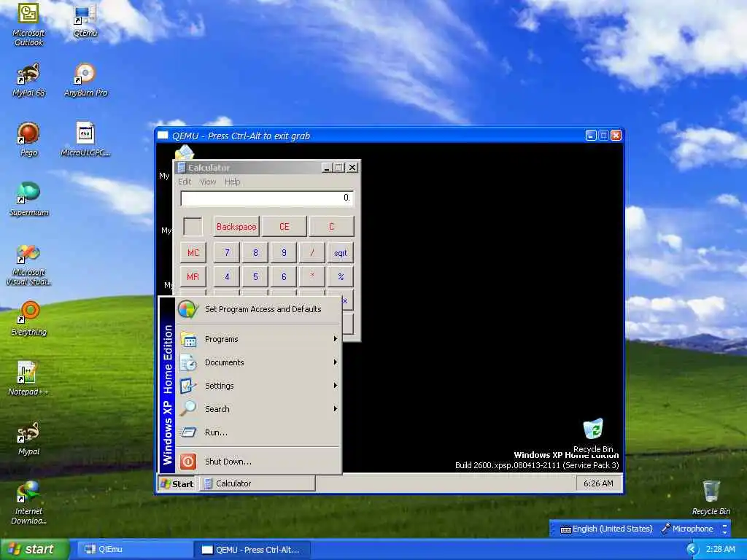This screenshot has width=747, height=560.
Task: Select the Microsoft Visual Studio desktop icon
Action: pyautogui.click(x=28, y=264)
